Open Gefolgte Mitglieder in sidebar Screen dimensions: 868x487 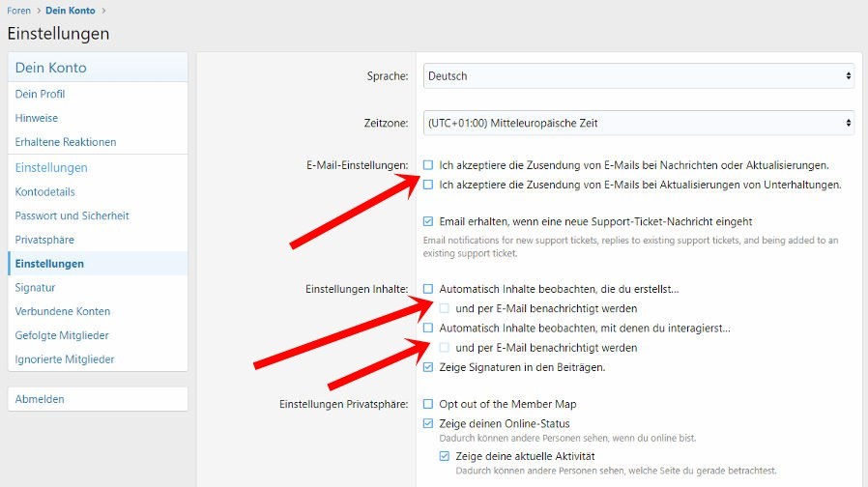pos(98,335)
